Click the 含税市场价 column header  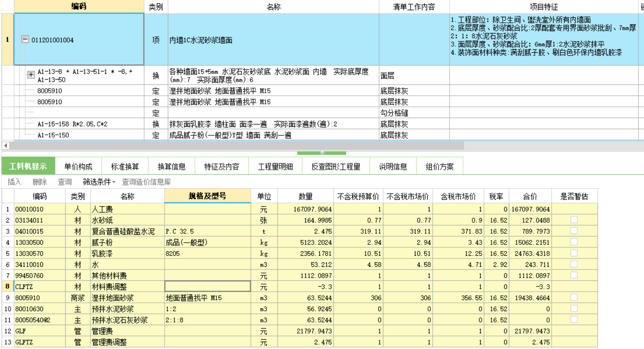[x=458, y=196]
